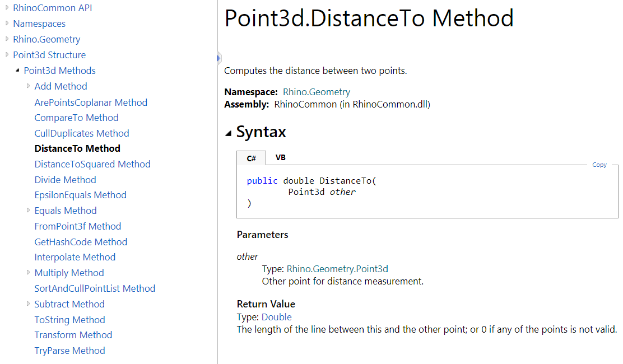Open SortAndCullPointList Method page

pos(95,288)
